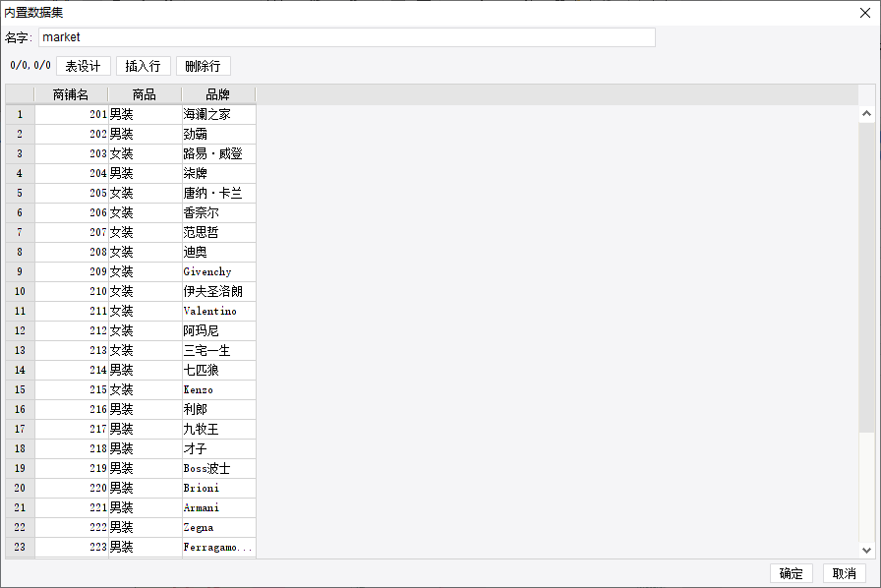
Task: Select the cell 迪奥
Action: pos(219,253)
